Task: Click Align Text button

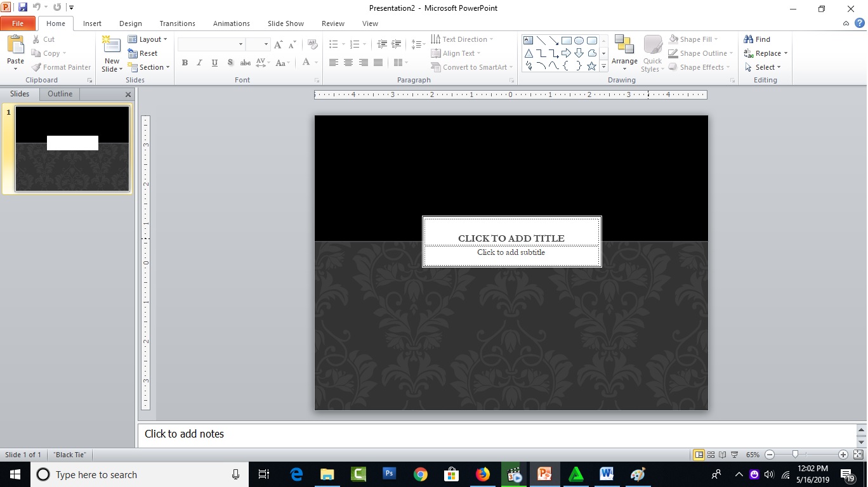Action: (x=456, y=53)
